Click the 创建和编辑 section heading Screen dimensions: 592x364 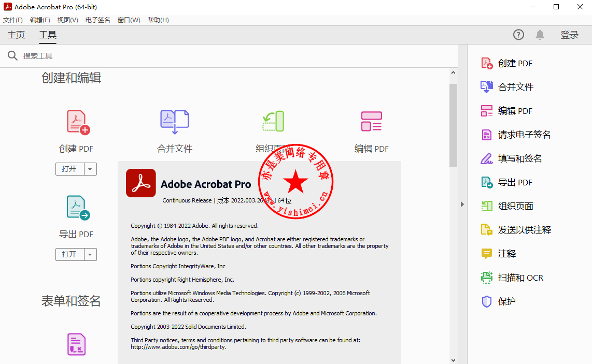(x=72, y=78)
